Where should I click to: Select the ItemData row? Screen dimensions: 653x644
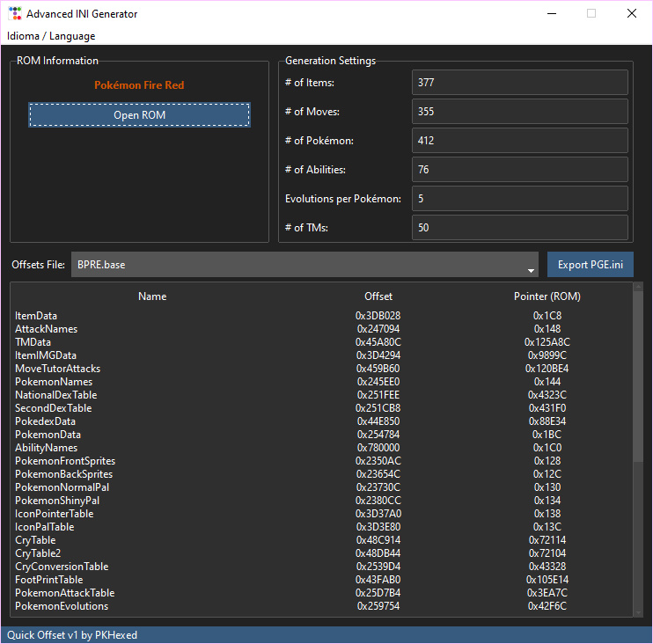(x=35, y=316)
